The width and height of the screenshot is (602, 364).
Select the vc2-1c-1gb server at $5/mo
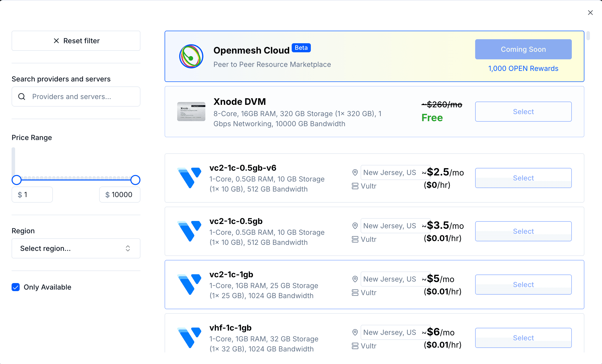tap(523, 285)
